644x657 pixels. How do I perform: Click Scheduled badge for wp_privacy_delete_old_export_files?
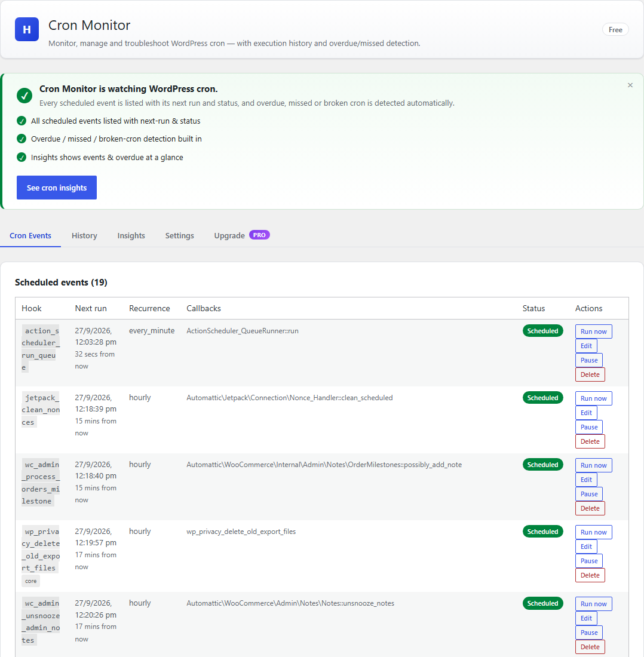[x=542, y=532]
